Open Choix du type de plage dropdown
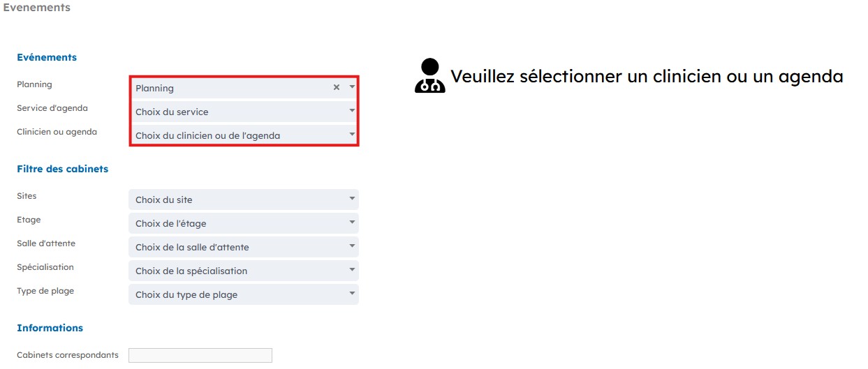 (x=243, y=294)
